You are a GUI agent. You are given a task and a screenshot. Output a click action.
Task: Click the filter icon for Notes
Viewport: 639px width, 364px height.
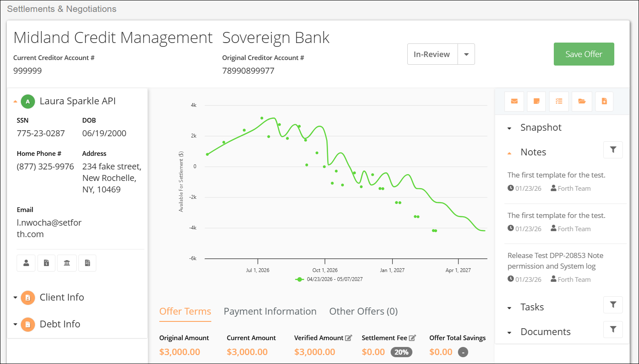pyautogui.click(x=613, y=150)
